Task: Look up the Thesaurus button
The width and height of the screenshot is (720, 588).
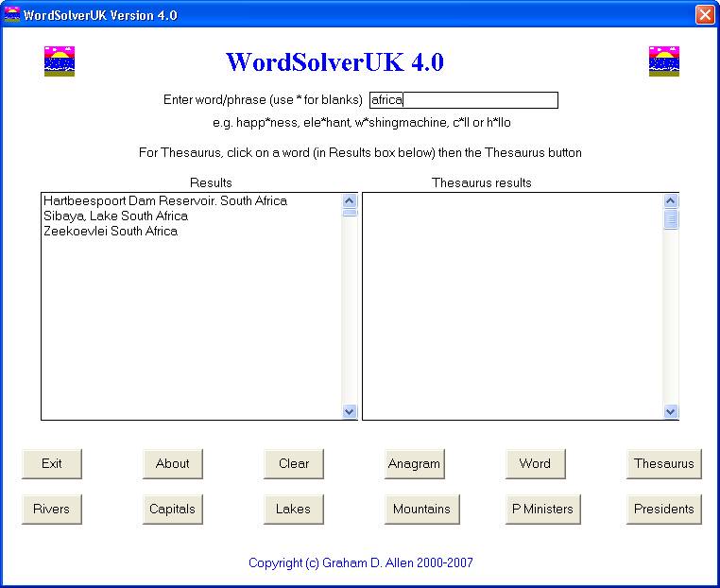Action: tap(663, 464)
